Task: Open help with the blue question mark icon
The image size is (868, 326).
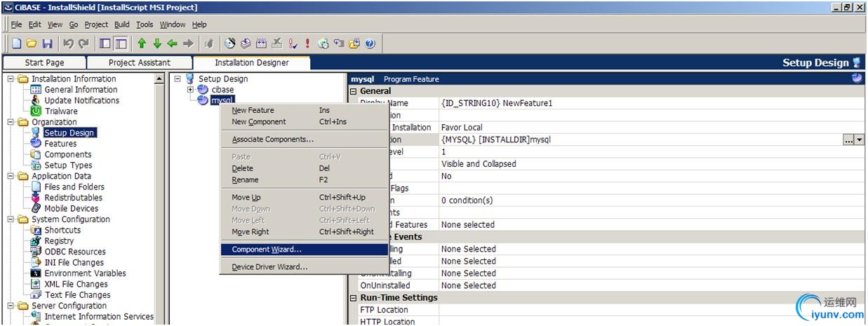Action: 370,43
